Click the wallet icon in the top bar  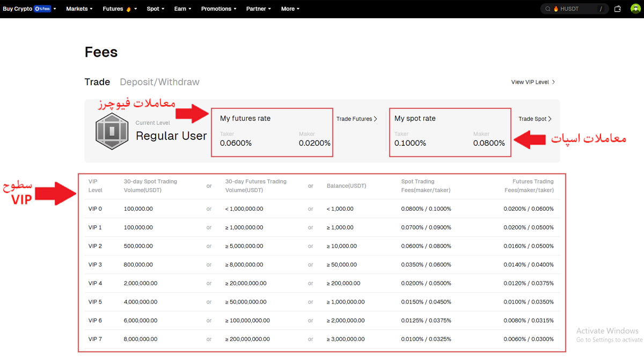617,9
